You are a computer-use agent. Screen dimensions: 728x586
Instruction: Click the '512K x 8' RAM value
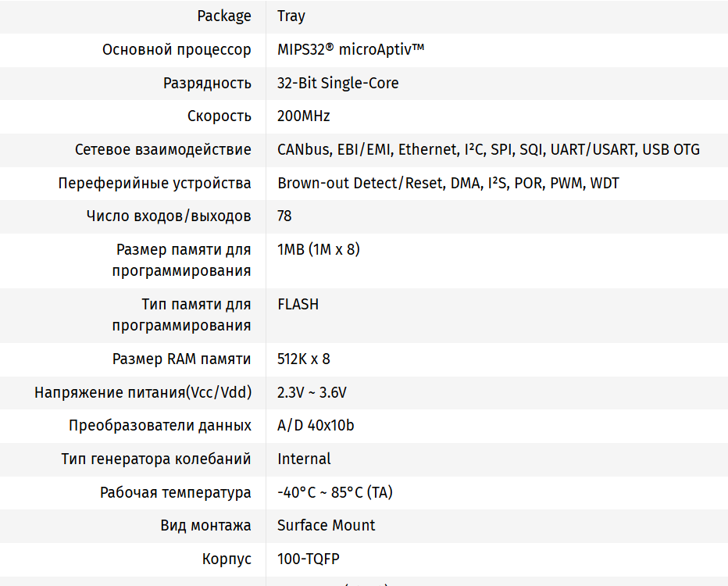pyautogui.click(x=304, y=359)
